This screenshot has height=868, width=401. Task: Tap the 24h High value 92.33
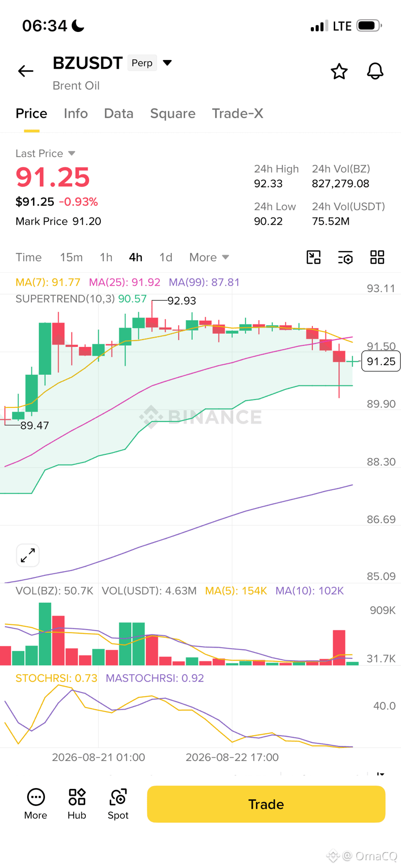(268, 184)
